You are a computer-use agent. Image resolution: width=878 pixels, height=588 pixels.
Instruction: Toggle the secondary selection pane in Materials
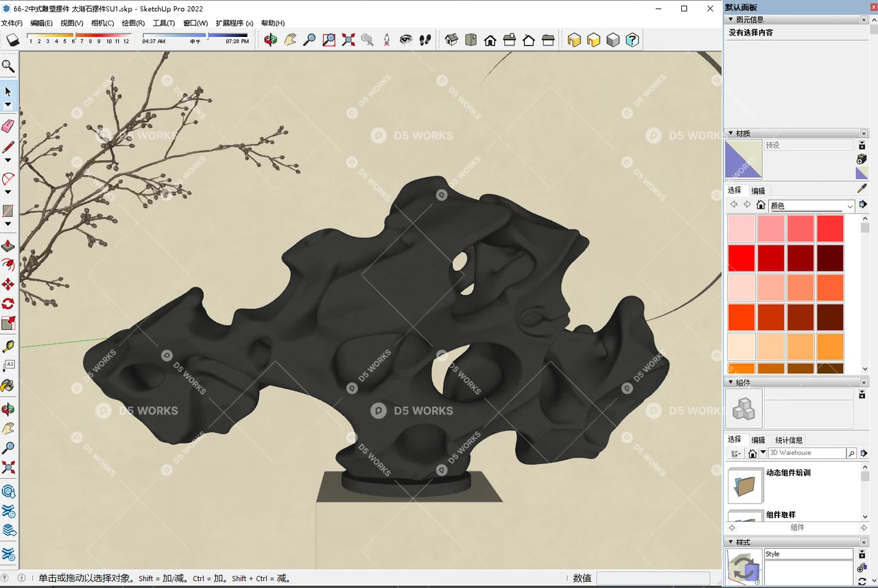(x=862, y=145)
